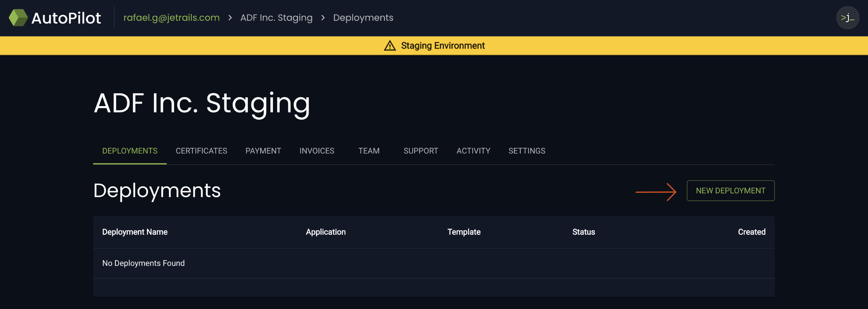Click the Deployments breadcrumb entry
The width and height of the screenshot is (868, 309).
tap(363, 18)
